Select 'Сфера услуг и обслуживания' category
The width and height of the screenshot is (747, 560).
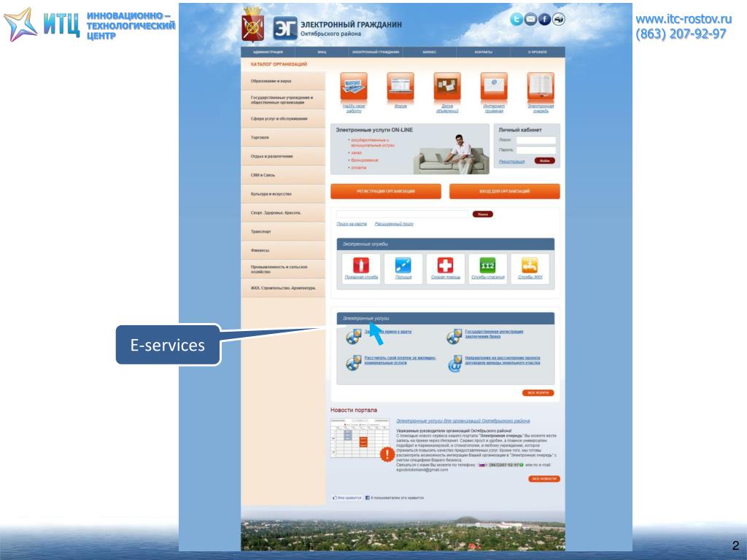[283, 119]
